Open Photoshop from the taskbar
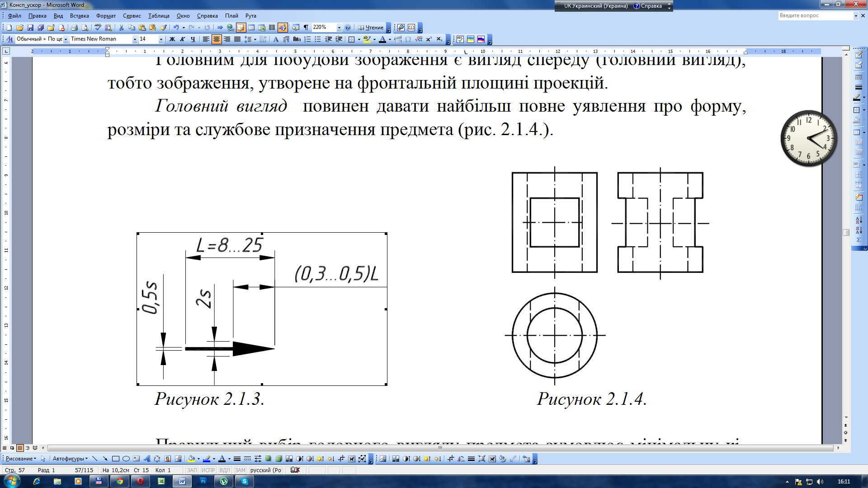 coord(203,481)
